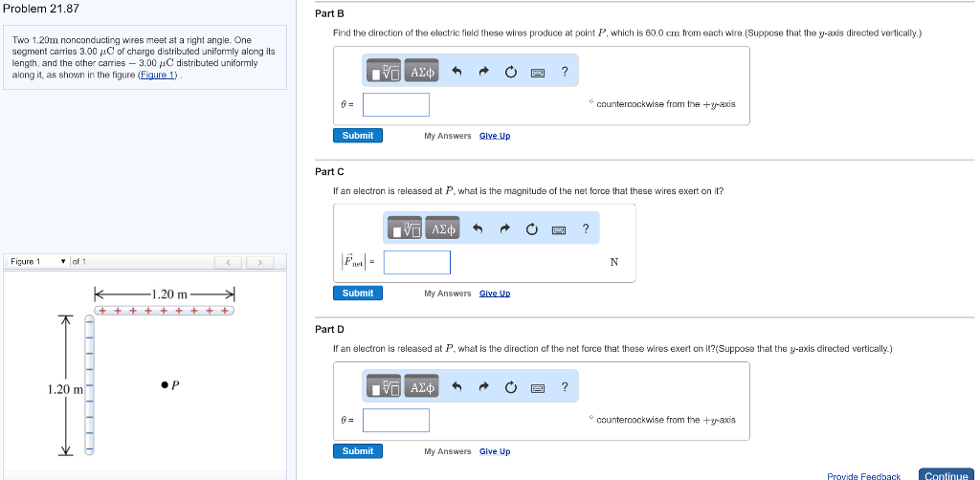Image resolution: width=980 pixels, height=480 pixels.
Task: Click the help question mark in Part D toolbar
Action: tap(565, 387)
